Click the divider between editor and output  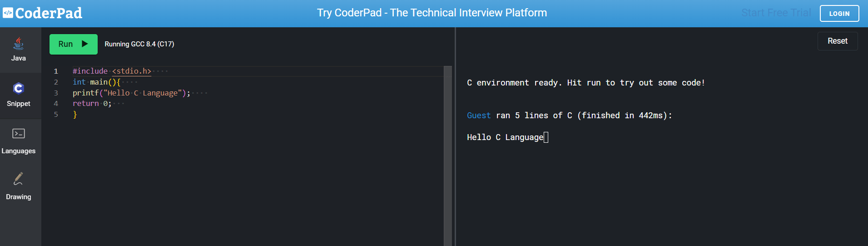pos(455,136)
